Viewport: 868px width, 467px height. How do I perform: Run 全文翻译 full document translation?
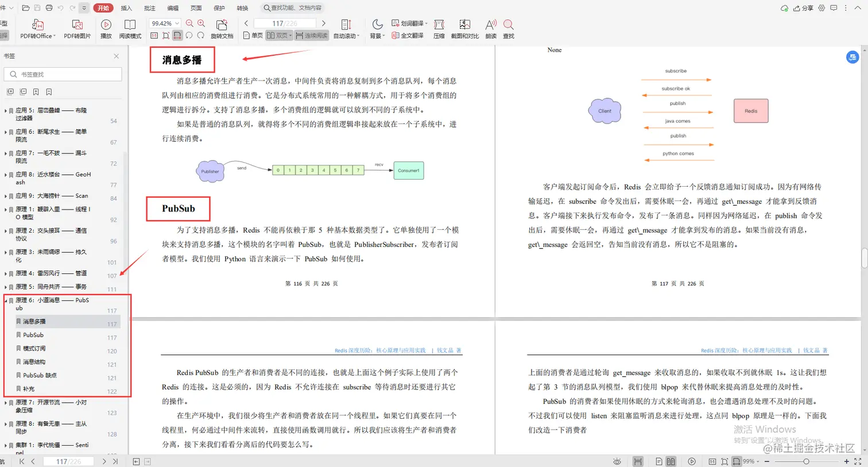(409, 35)
